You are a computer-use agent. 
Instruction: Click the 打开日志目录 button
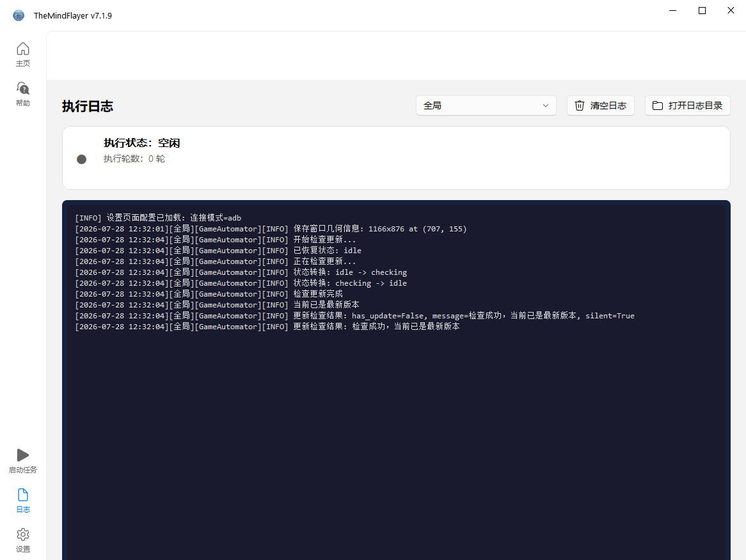pyautogui.click(x=688, y=105)
